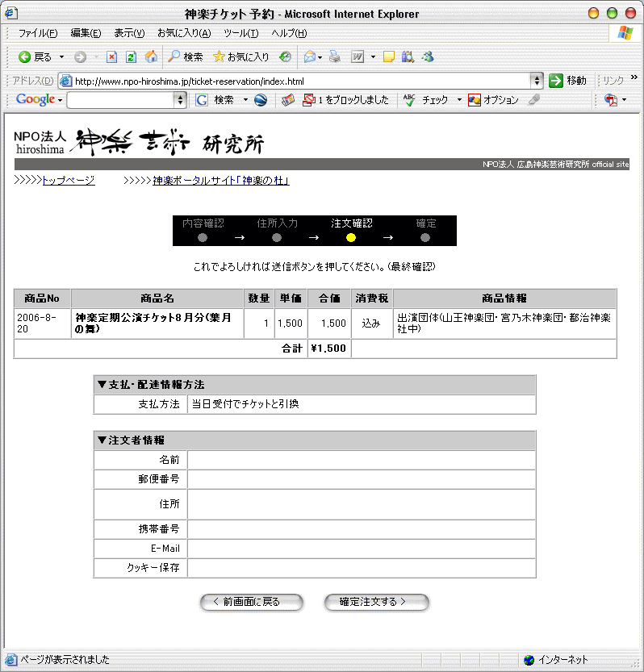Image resolution: width=644 pixels, height=672 pixels.
Task: Open the Messenger people icon
Action: [x=428, y=56]
